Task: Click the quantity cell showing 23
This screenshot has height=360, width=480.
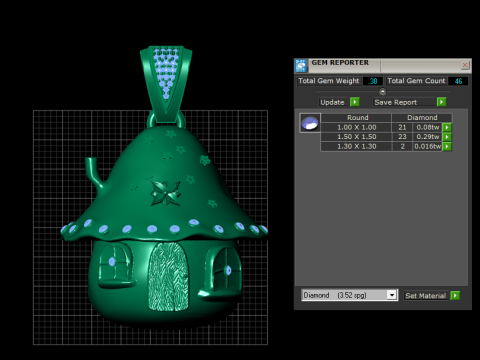Action: [402, 137]
